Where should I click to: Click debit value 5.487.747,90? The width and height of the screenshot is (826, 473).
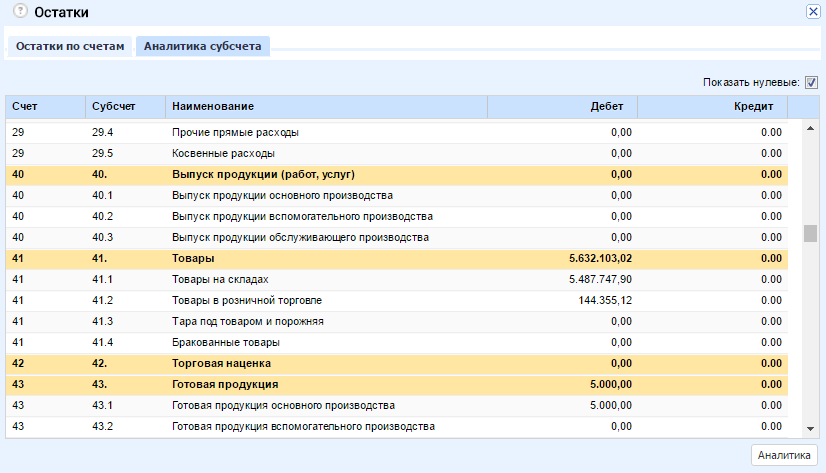click(600, 280)
